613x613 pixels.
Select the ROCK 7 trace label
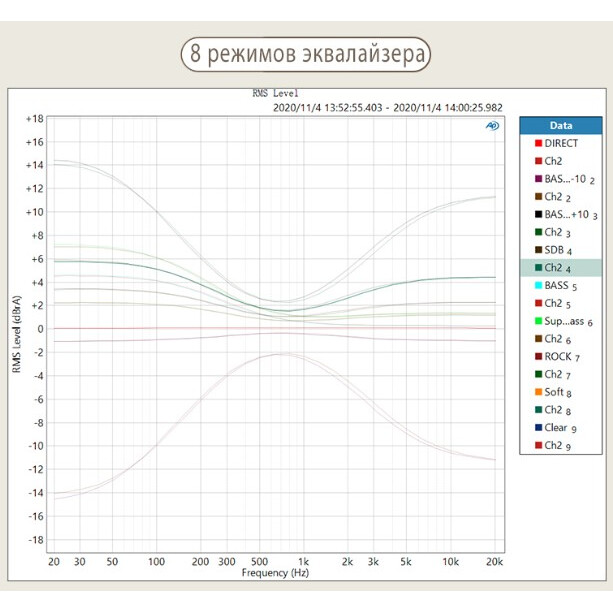click(561, 357)
